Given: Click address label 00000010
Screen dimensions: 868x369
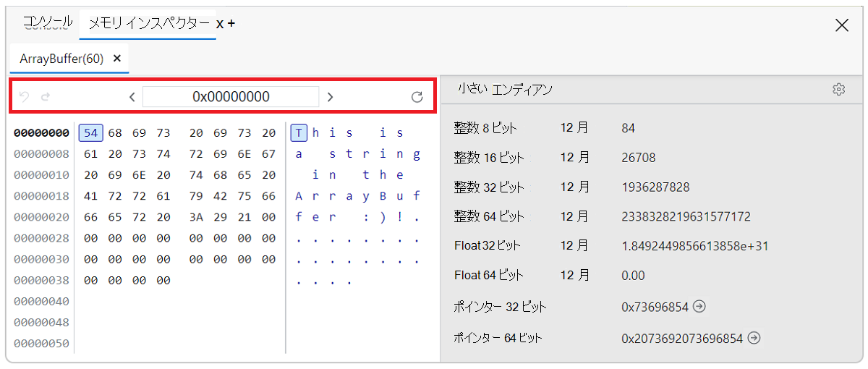Looking at the screenshot, I should tap(42, 175).
